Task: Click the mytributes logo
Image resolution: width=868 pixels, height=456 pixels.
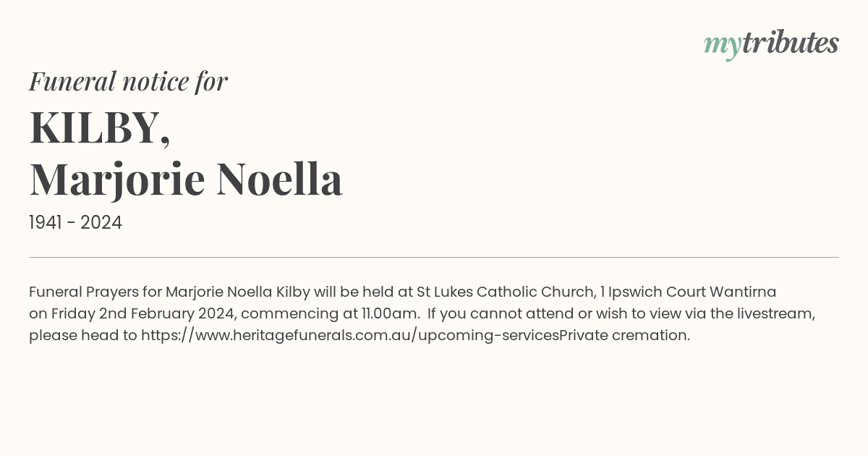Action: pyautogui.click(x=771, y=44)
